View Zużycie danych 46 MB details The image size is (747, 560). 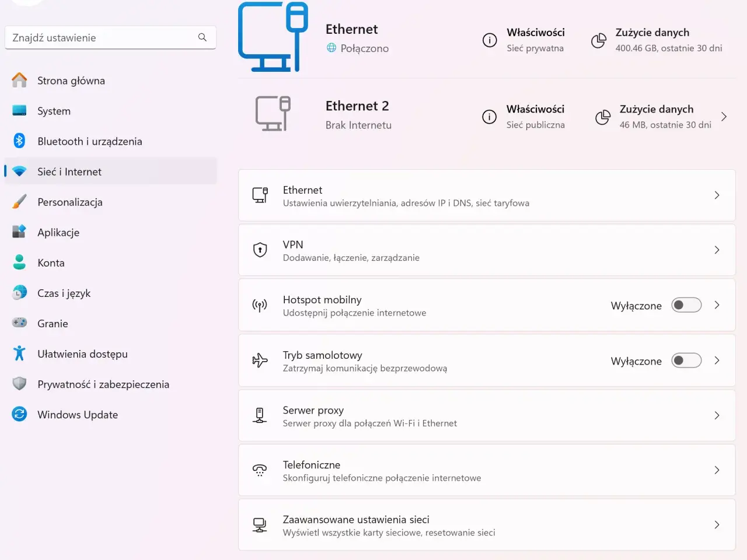tap(654, 117)
